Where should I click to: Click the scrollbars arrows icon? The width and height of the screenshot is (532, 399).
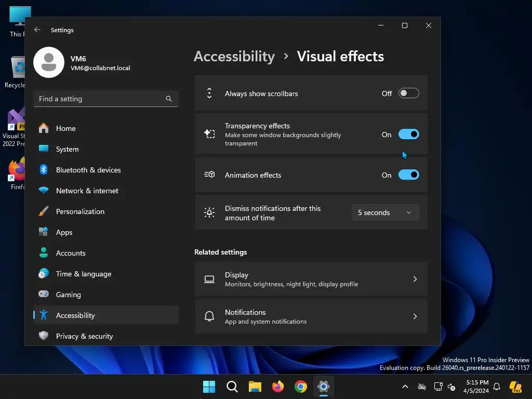(x=209, y=94)
